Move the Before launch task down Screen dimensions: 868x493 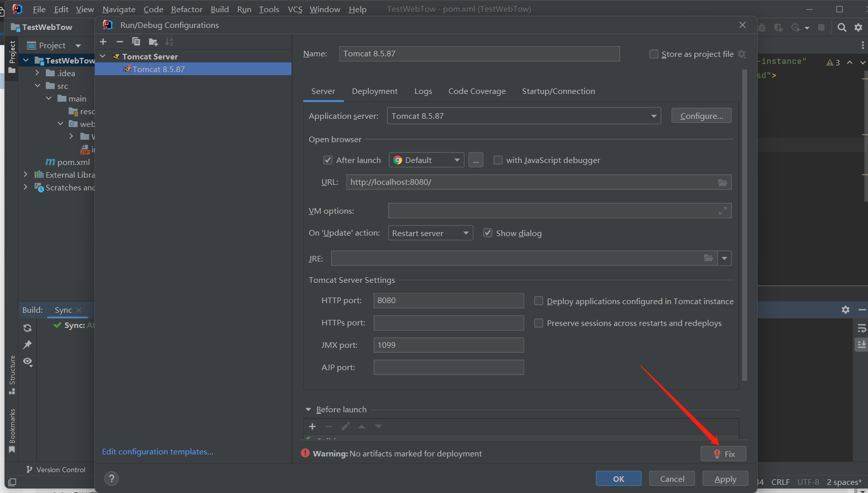point(378,426)
